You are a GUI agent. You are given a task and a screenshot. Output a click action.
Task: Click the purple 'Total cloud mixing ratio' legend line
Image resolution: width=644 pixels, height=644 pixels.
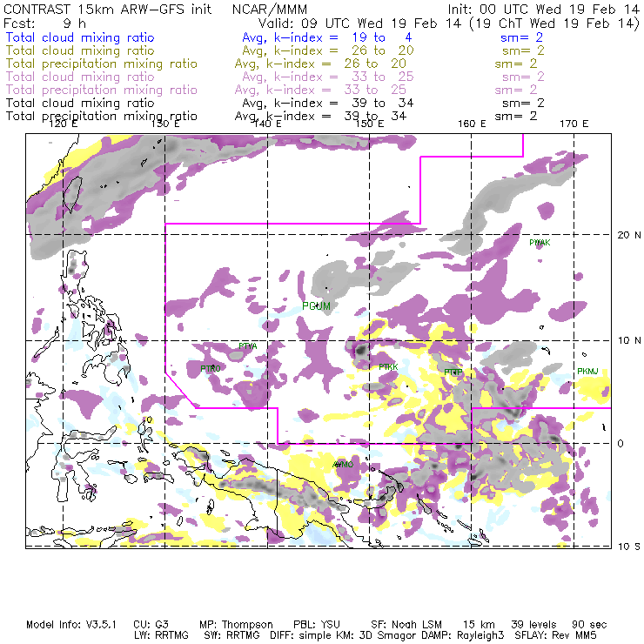[x=80, y=77]
